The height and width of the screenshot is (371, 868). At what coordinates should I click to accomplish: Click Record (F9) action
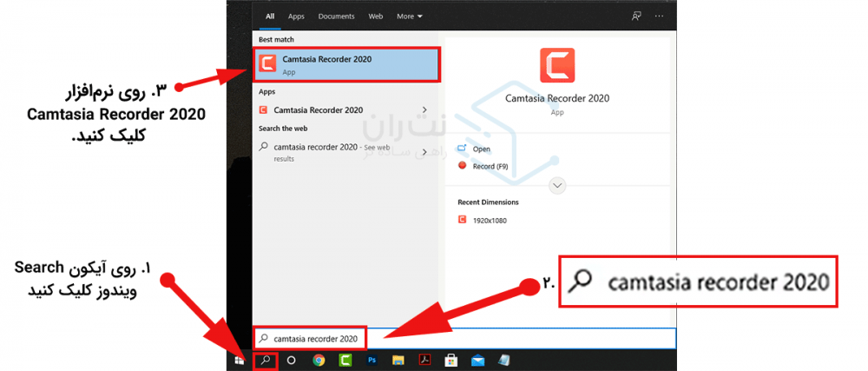[489, 166]
